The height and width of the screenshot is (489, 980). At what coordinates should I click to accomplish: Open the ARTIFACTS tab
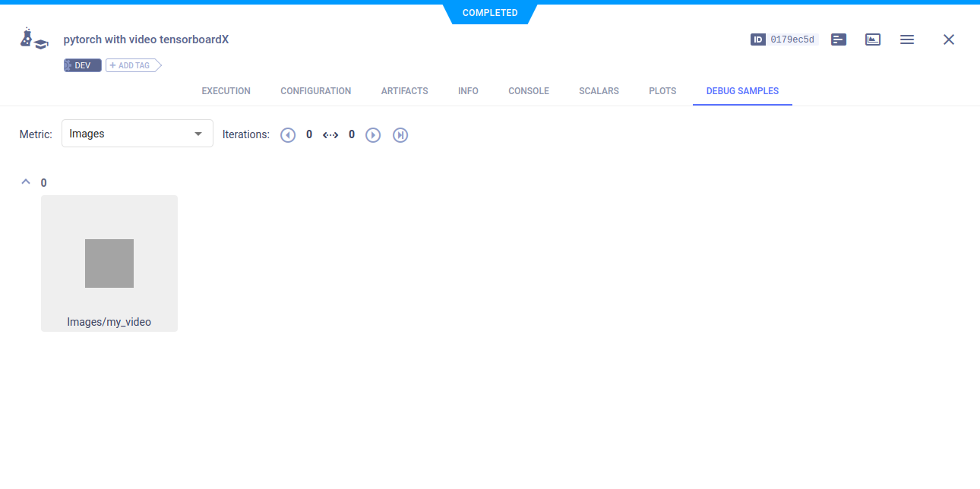point(404,90)
